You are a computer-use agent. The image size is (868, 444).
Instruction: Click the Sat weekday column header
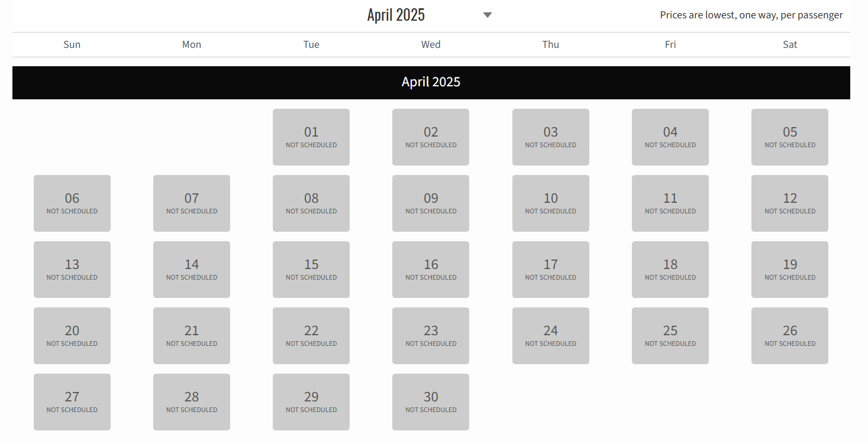pyautogui.click(x=789, y=44)
